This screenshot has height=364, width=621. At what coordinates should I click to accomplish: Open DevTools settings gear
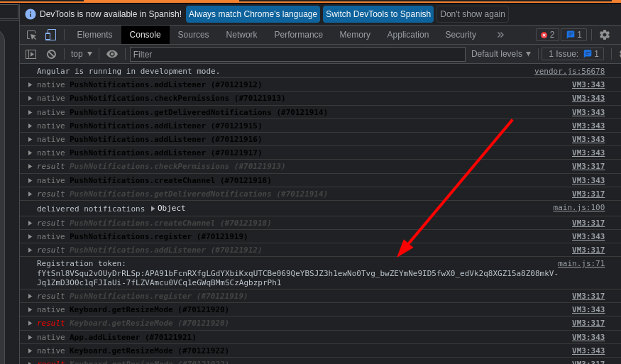pyautogui.click(x=605, y=35)
